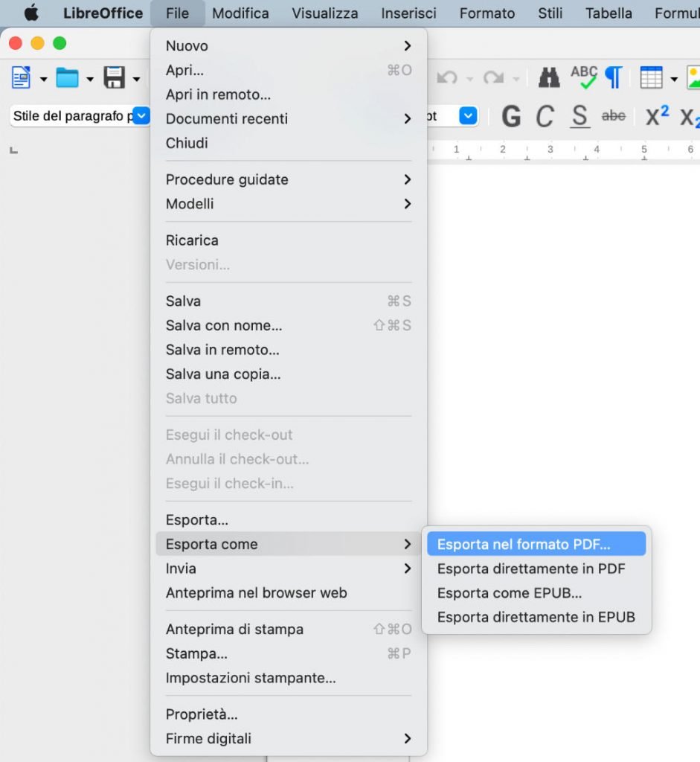Select Esporta come EPUB...
This screenshot has height=762, width=700.
tap(536, 592)
